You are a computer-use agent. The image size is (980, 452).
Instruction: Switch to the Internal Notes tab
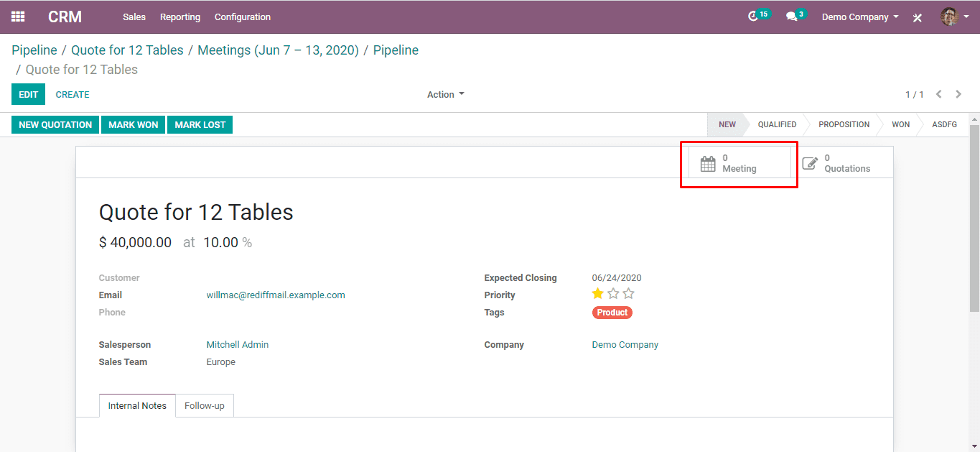pyautogui.click(x=137, y=405)
